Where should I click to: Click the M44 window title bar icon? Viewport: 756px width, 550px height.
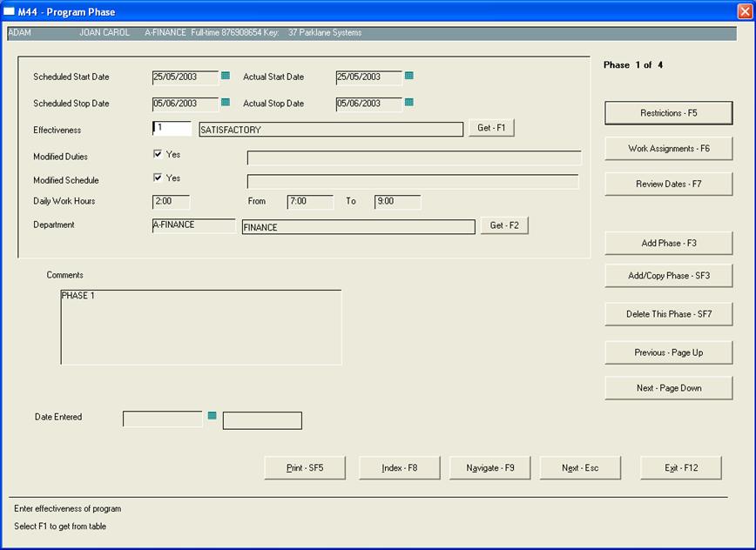pyautogui.click(x=10, y=11)
